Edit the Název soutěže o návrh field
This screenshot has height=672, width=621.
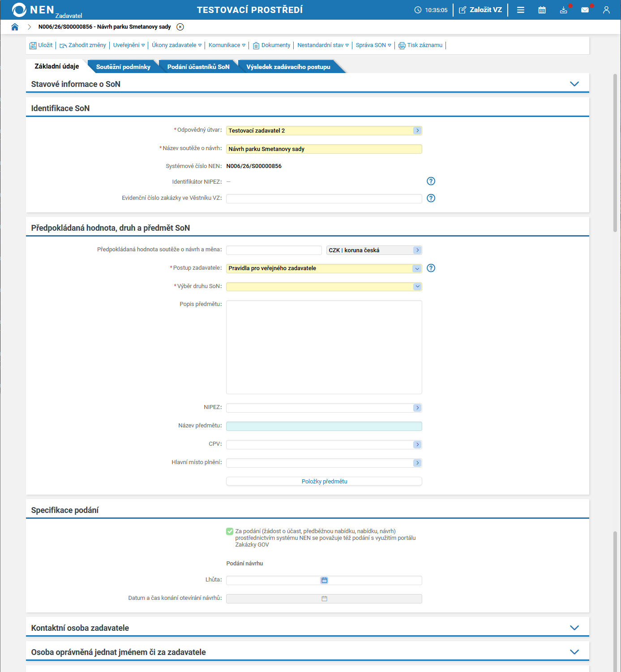(324, 149)
